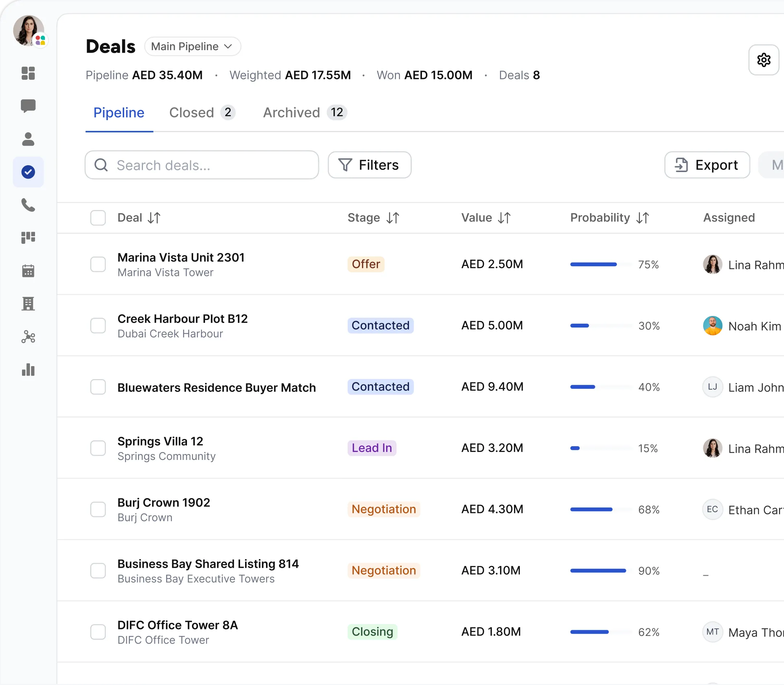Screen dimensions: 784x685
Task: Open Negotiation stage badge for Burj Crown 1902
Action: 384,509
